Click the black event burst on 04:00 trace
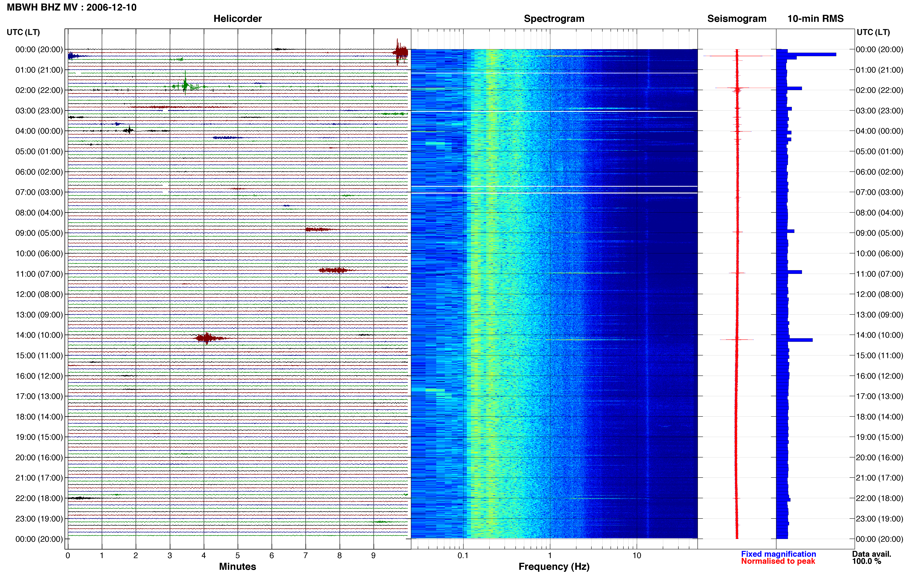The height and width of the screenshot is (578, 924). (x=129, y=130)
